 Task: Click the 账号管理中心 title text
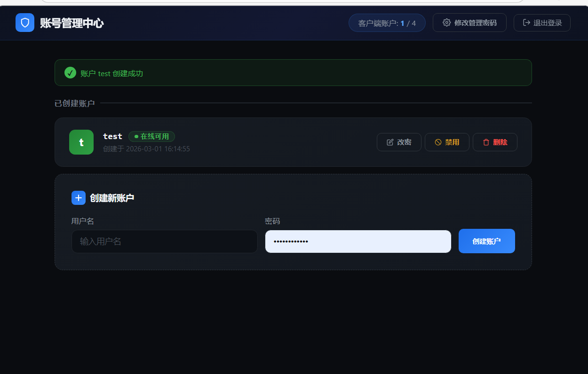[72, 23]
